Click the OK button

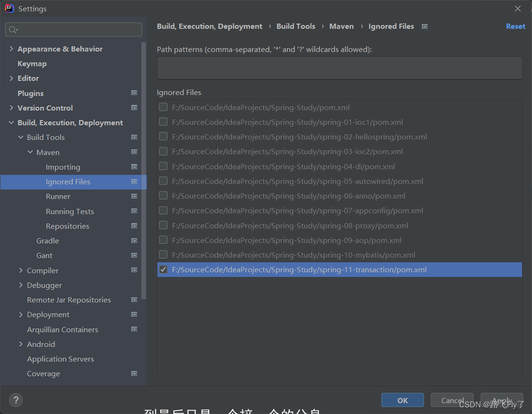click(403, 400)
